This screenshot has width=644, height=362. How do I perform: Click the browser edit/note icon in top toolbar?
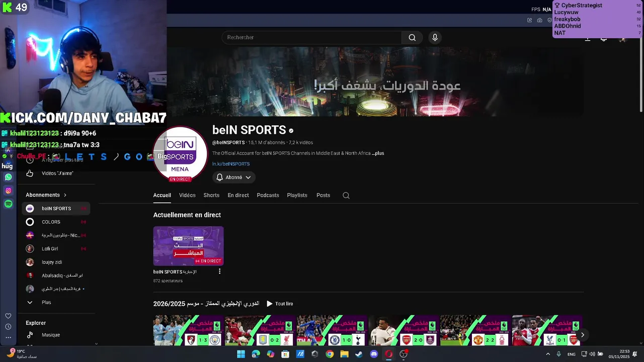coord(530,20)
